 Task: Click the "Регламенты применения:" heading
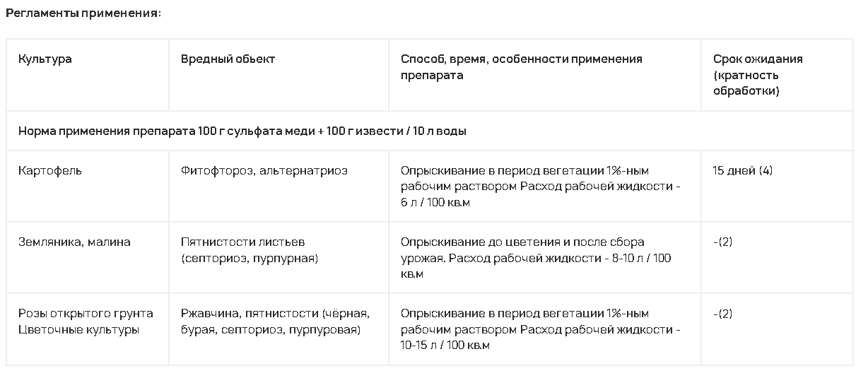pos(83,13)
